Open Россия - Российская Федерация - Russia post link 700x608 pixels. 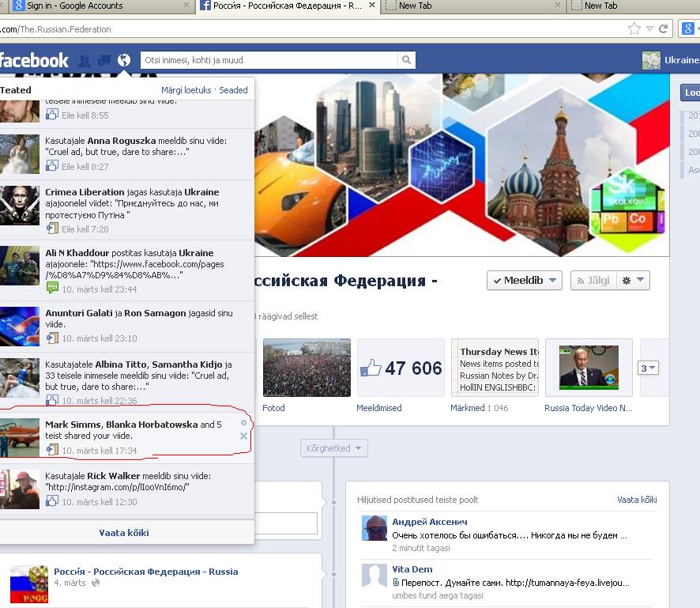coord(146,572)
